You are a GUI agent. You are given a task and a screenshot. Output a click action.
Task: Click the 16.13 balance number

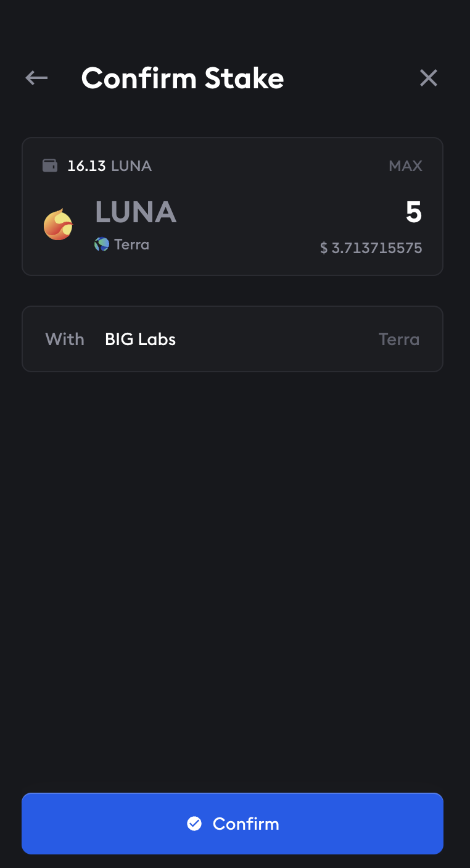click(x=86, y=165)
